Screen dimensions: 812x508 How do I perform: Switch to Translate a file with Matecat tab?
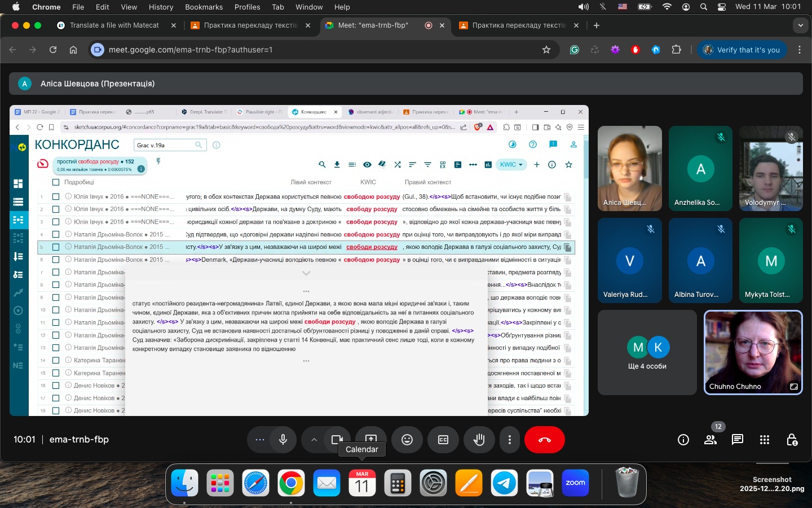click(114, 25)
